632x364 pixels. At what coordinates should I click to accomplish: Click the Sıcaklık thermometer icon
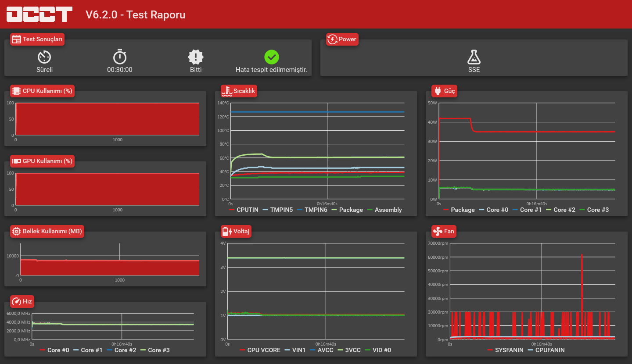227,91
